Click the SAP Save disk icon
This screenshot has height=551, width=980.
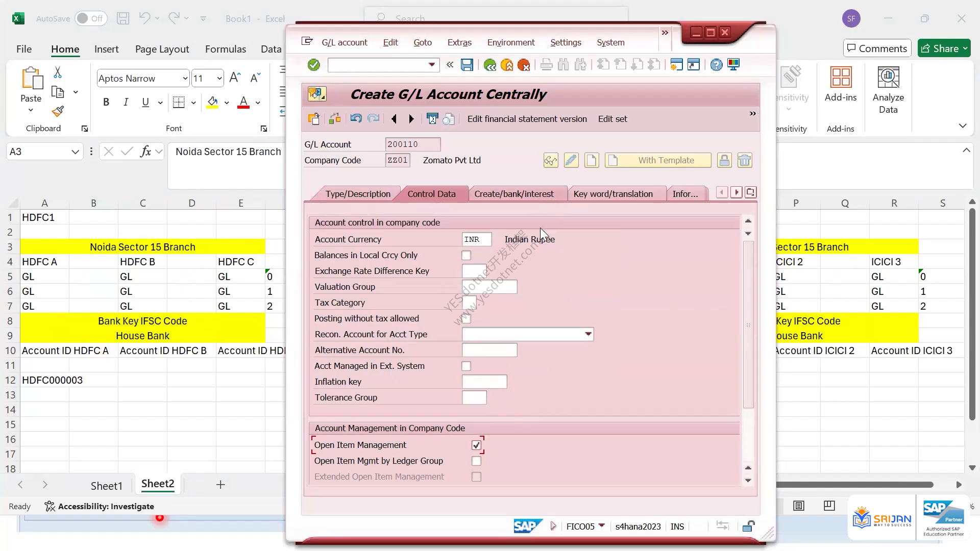click(467, 65)
